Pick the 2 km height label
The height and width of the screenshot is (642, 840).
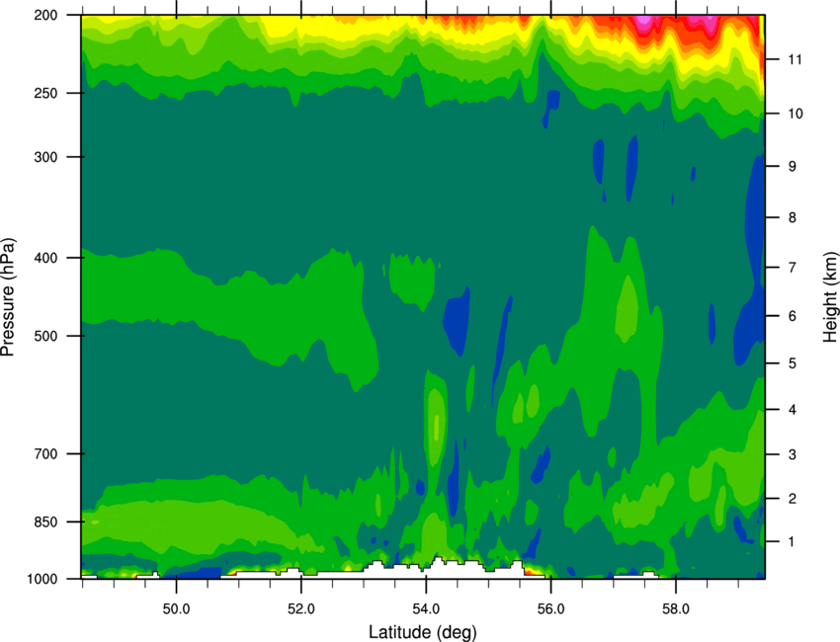[793, 499]
